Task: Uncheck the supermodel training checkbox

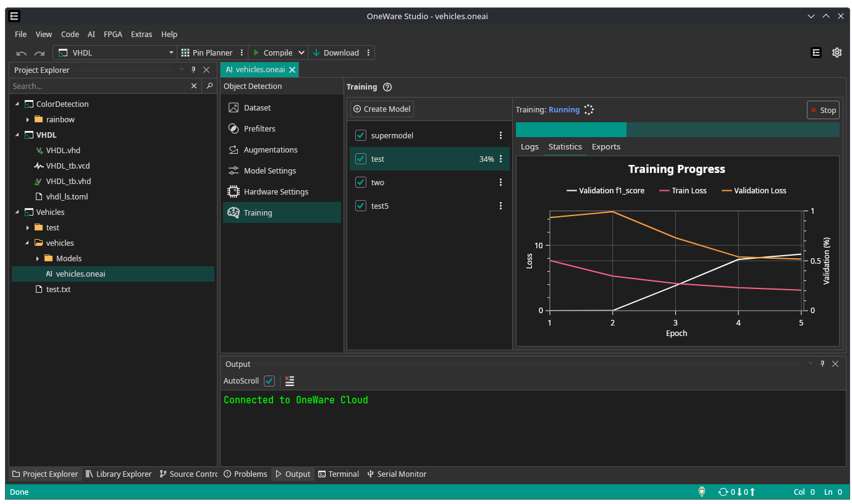Action: 360,135
